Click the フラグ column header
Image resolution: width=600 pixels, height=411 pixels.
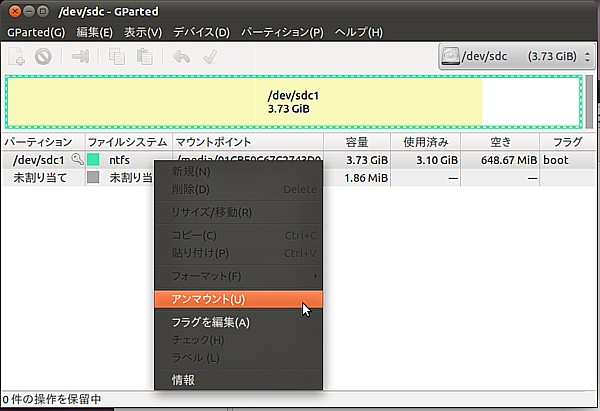pos(568,142)
